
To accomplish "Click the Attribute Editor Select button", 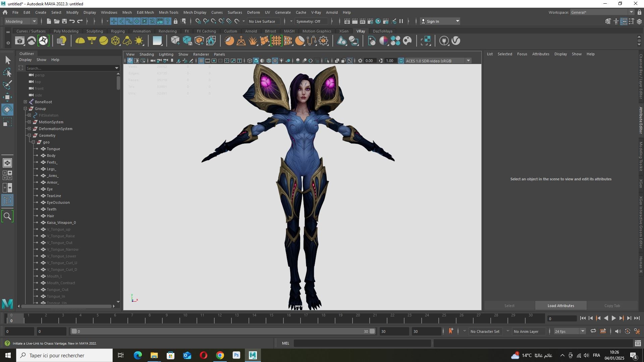I will coord(509,306).
